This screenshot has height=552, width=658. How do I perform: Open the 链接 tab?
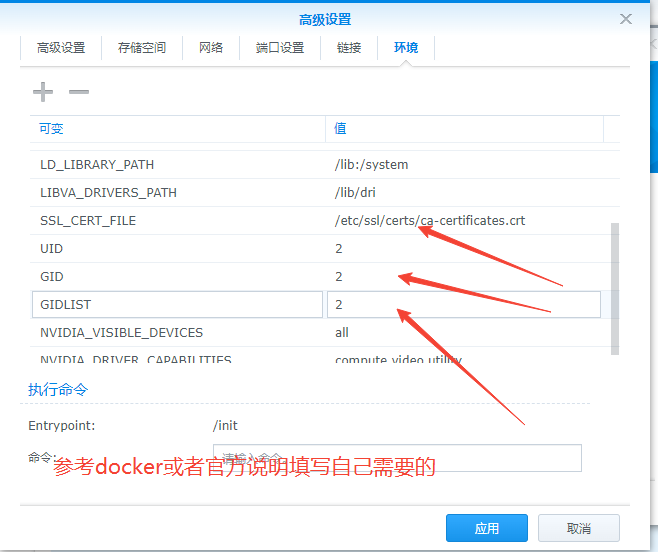tap(349, 48)
